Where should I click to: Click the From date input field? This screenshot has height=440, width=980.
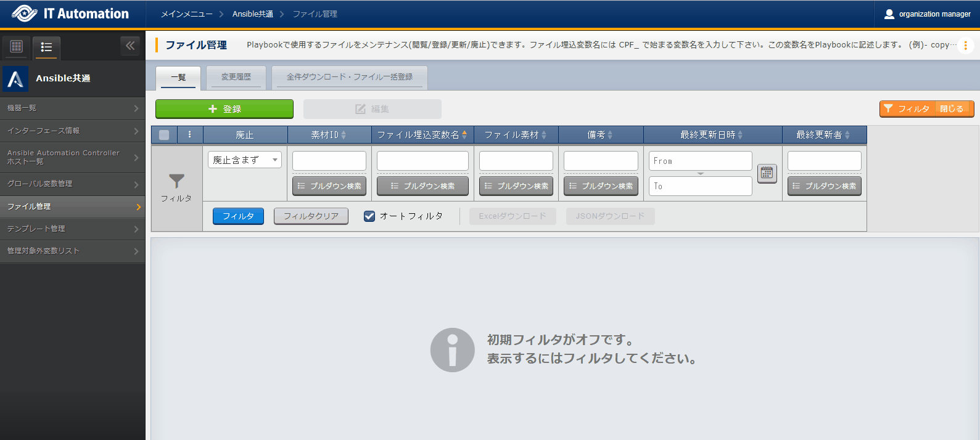tap(700, 161)
